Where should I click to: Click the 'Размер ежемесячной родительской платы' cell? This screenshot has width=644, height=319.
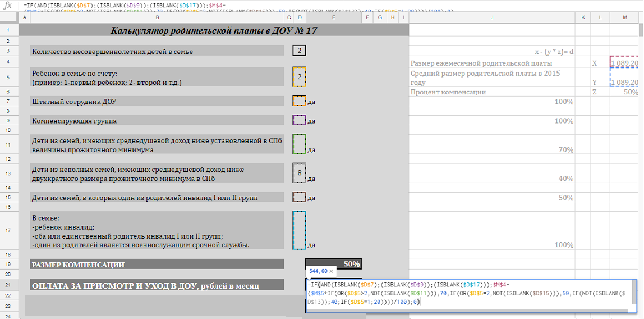point(492,63)
